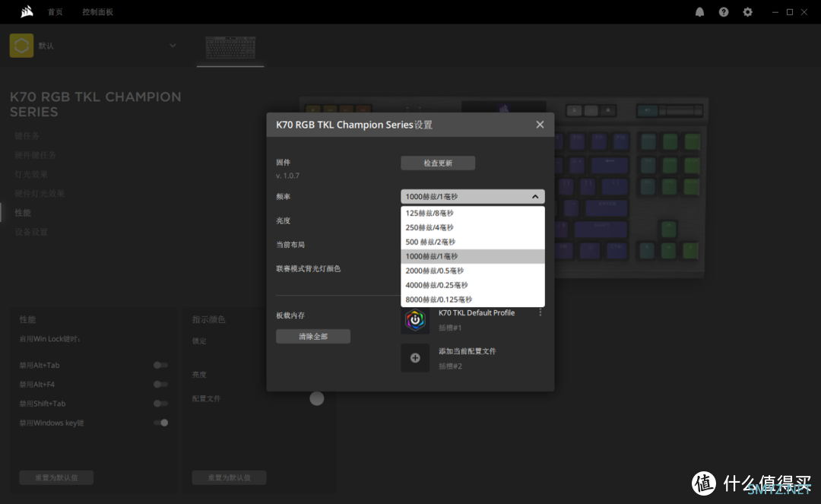
Task: Click K70 TKL Default Profile name
Action: [477, 312]
